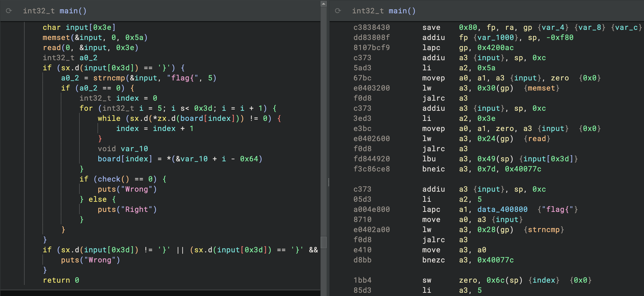644x296 pixels.
Task: Click the strncmp call in the decompiled code
Action: (109, 78)
